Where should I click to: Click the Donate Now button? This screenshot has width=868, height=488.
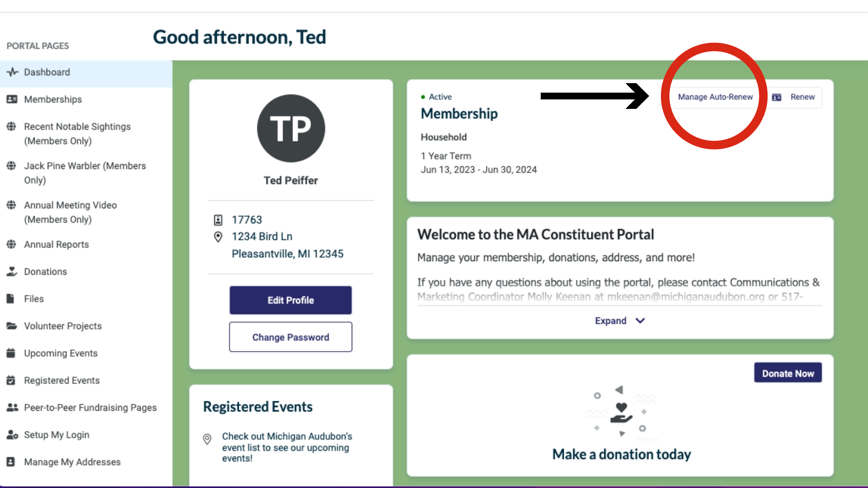coord(788,373)
